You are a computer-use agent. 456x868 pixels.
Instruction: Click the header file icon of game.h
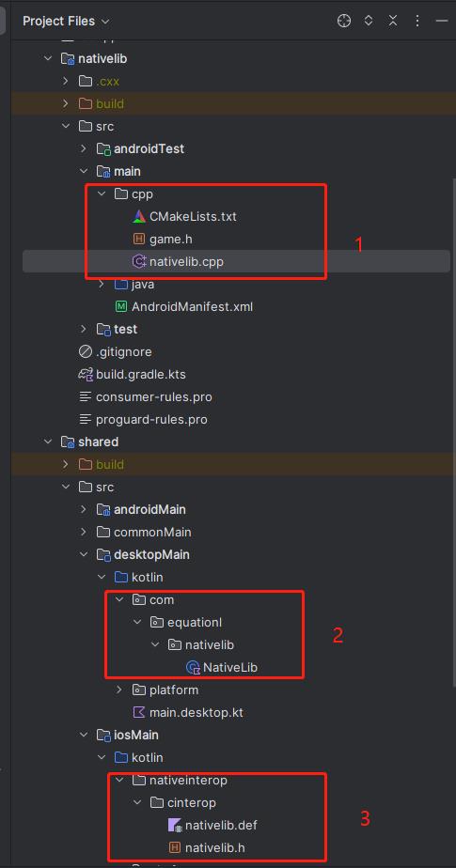[x=139, y=240]
